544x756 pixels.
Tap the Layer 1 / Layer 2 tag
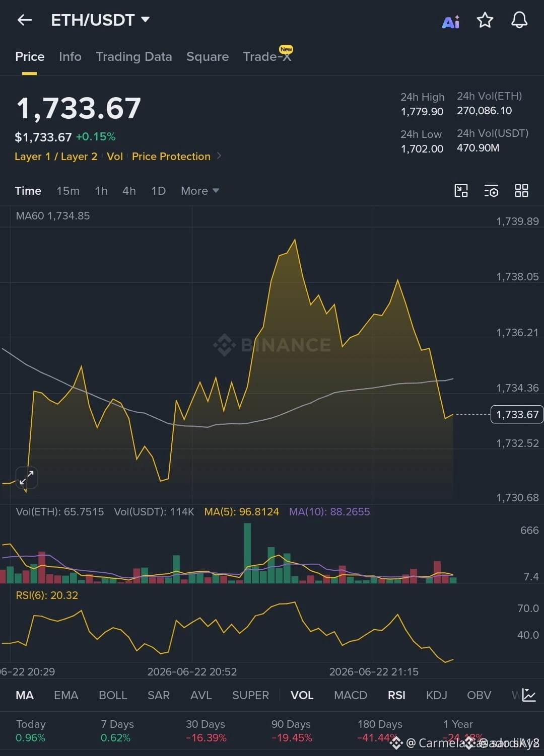pos(56,157)
